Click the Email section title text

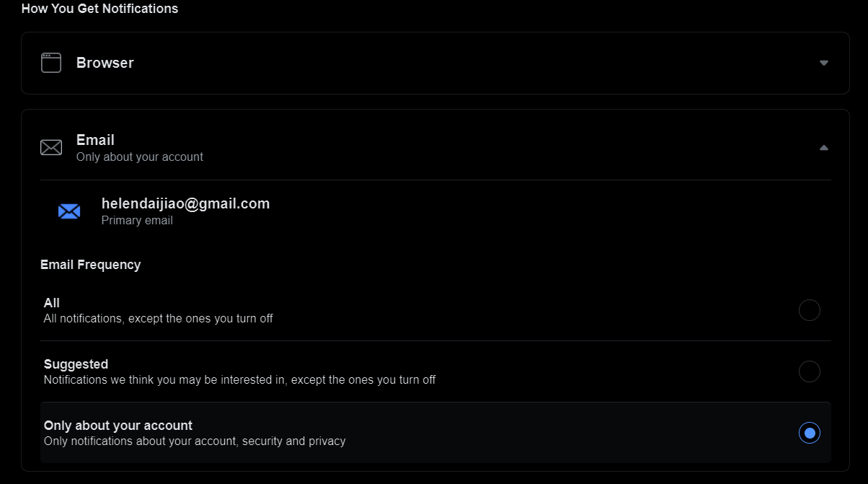coord(95,140)
